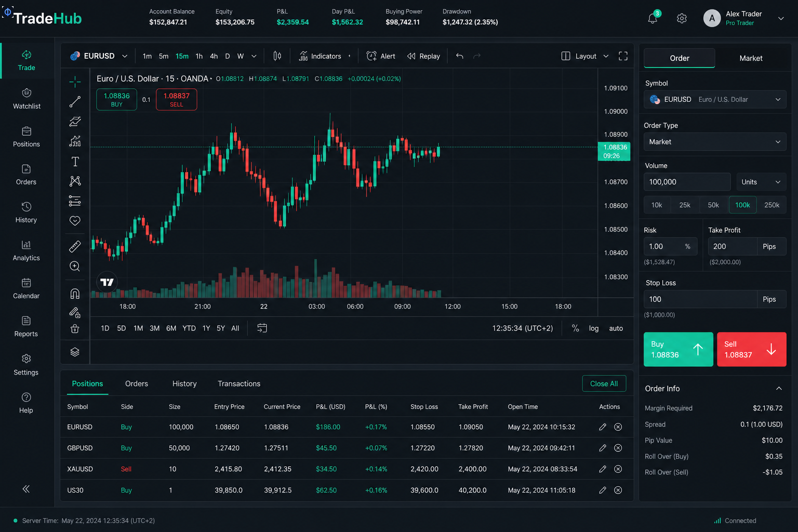Screen dimensions: 798x532
Task: Switch chart to 1h timeframe
Action: point(199,56)
